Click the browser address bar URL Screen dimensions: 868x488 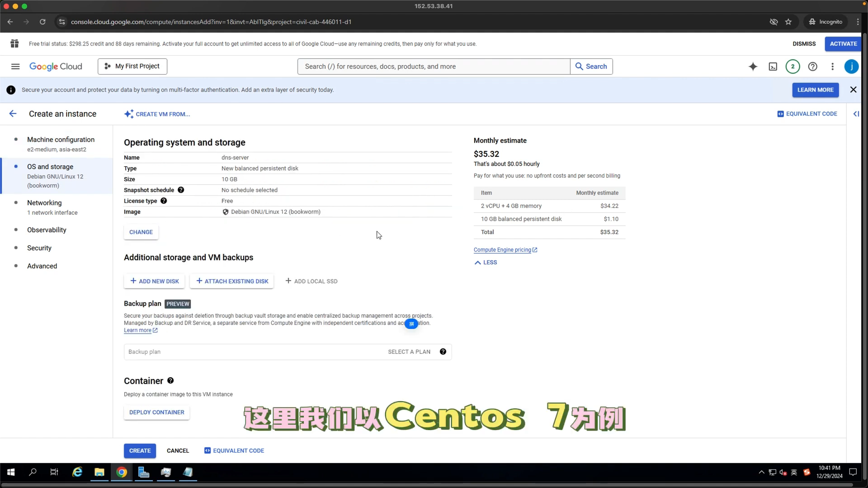[211, 22]
